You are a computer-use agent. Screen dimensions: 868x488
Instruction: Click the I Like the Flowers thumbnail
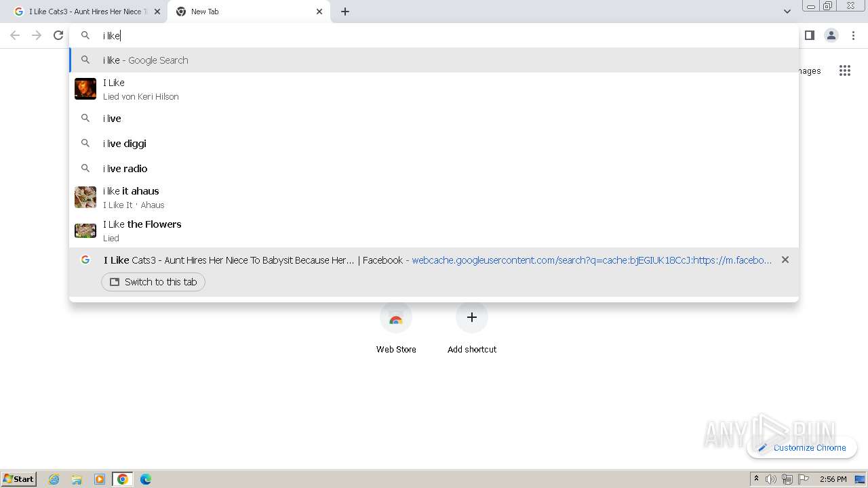click(85, 230)
